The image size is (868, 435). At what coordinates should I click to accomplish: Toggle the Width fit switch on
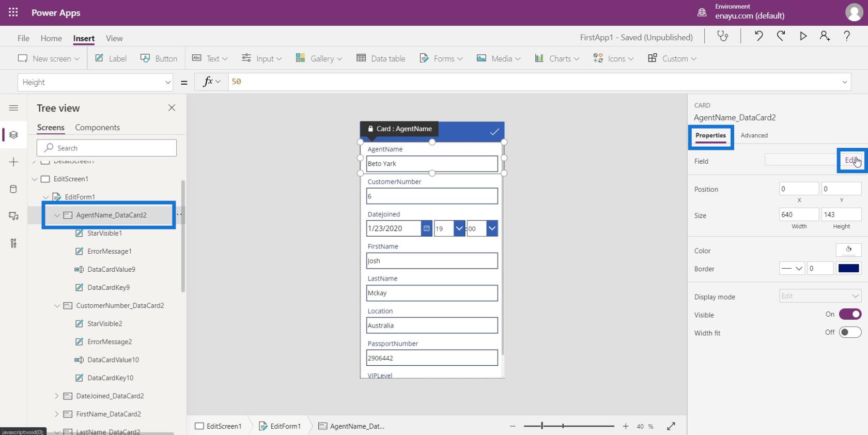850,332
